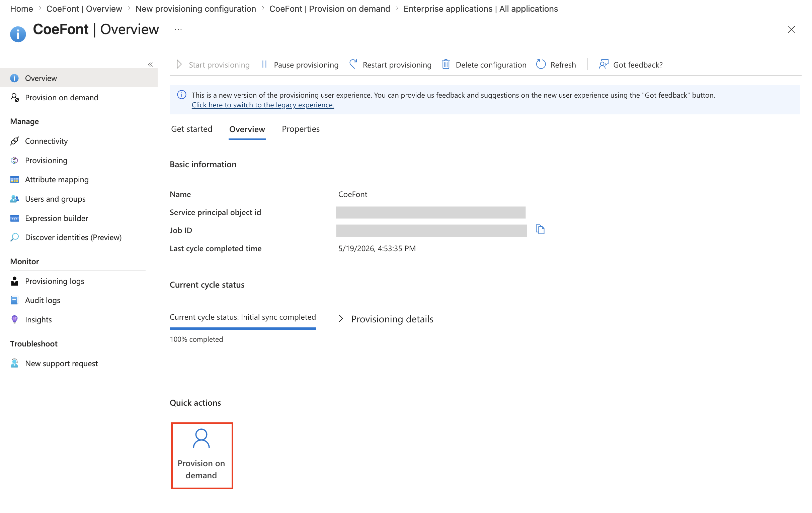Click the Restart provisioning label
Screen dimensions: 812x513
tap(397, 65)
